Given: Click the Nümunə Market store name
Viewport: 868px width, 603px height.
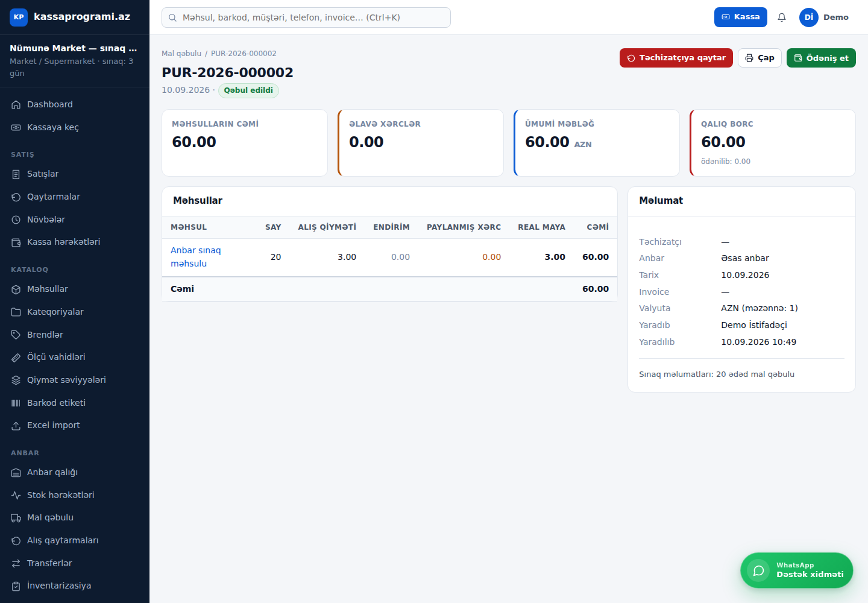Looking at the screenshot, I should pos(74,48).
